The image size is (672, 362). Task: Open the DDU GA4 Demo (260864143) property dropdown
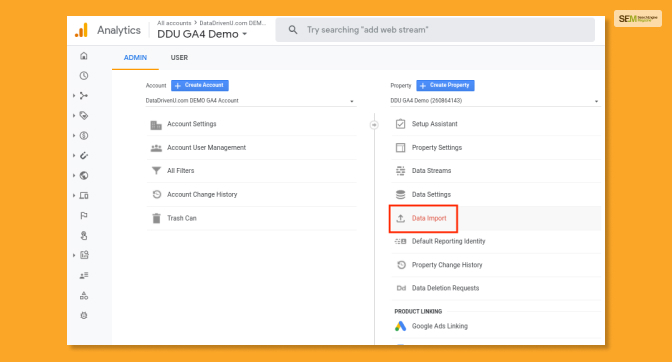coord(495,101)
